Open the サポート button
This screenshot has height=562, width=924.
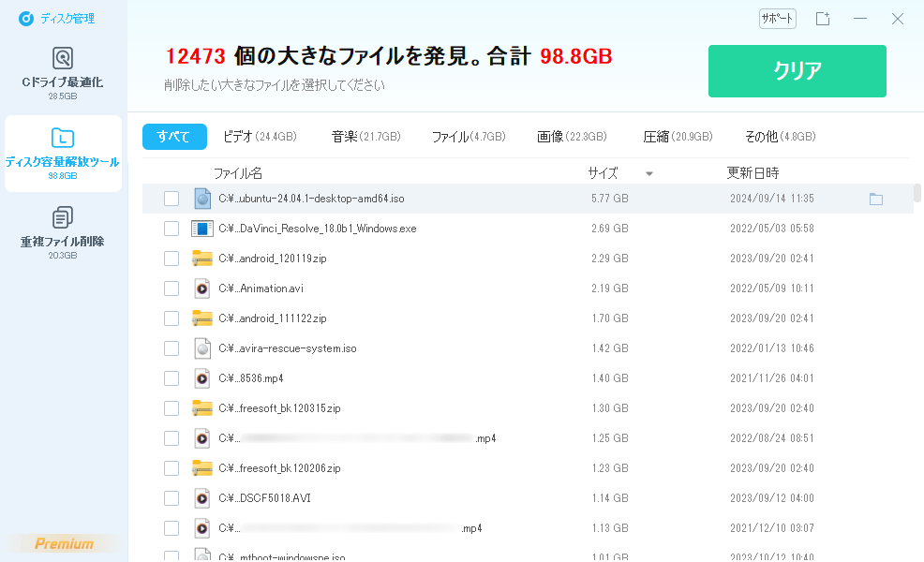(777, 18)
